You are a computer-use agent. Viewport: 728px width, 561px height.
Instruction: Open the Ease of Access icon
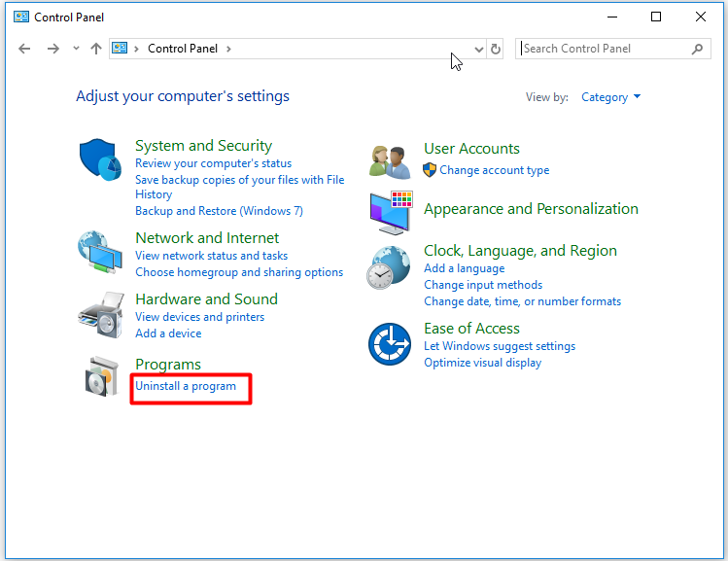click(x=390, y=343)
